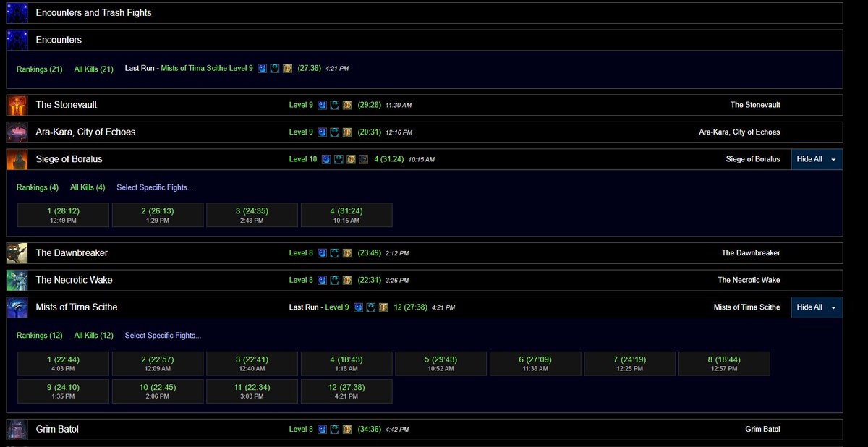
Task: Open Siege of Boralus run 2 (26:13)
Action: (x=158, y=215)
